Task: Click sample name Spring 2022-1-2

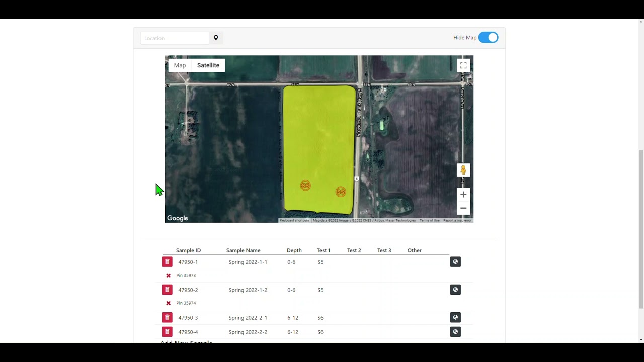Action: tap(248, 290)
